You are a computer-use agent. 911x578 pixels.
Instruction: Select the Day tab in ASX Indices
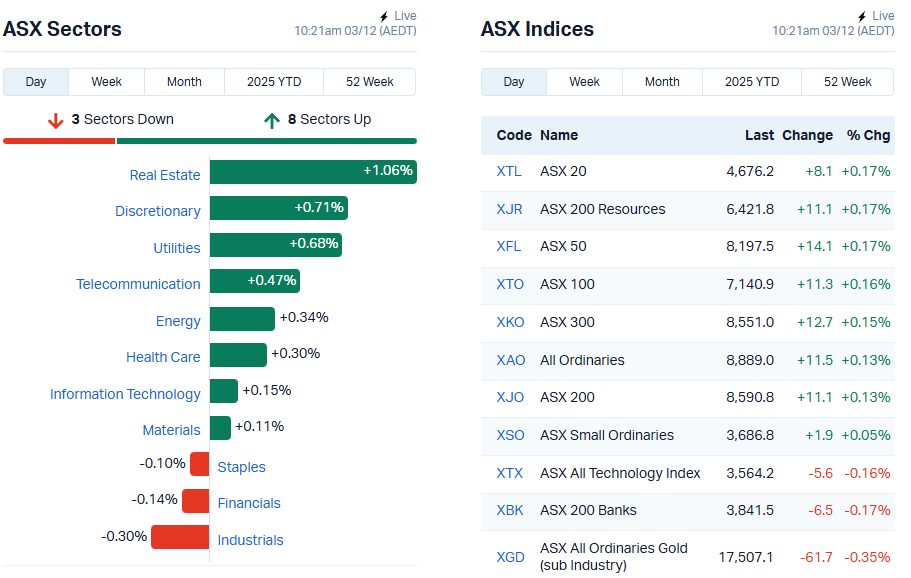point(514,82)
